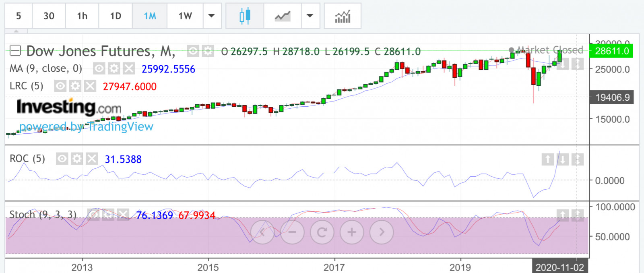Toggle visibility of MA (9, close, 0)
The width and height of the screenshot is (644, 273).
click(x=99, y=68)
